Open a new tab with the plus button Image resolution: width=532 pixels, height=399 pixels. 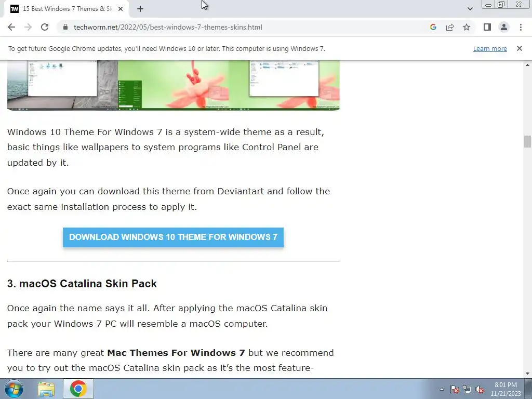[x=140, y=9]
